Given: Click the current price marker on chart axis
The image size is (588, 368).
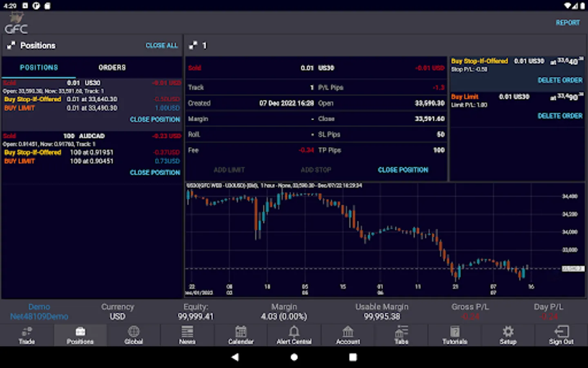Looking at the screenshot, I should click(573, 269).
